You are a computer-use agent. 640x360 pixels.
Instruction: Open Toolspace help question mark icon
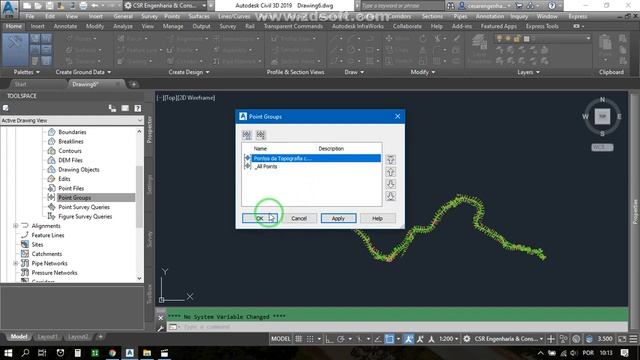coord(138,108)
